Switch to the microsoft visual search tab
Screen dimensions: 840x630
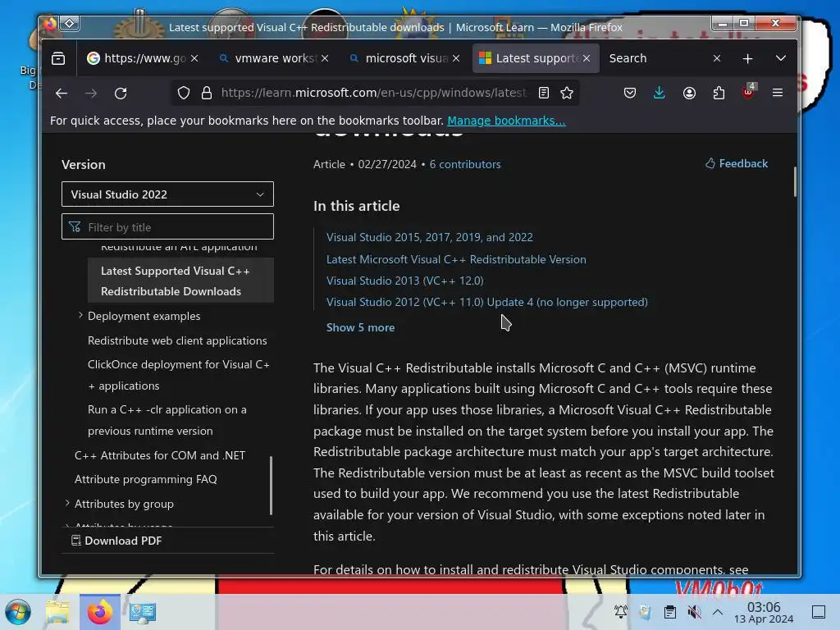(404, 58)
